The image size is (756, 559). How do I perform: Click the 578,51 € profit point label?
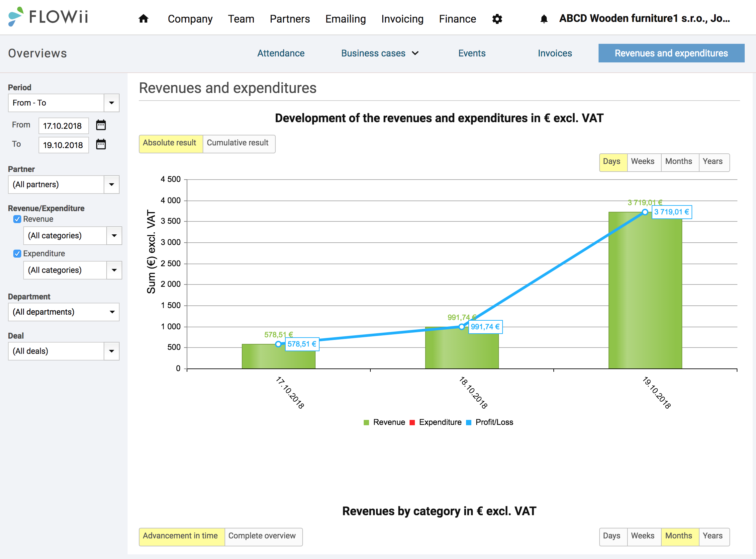click(x=302, y=344)
